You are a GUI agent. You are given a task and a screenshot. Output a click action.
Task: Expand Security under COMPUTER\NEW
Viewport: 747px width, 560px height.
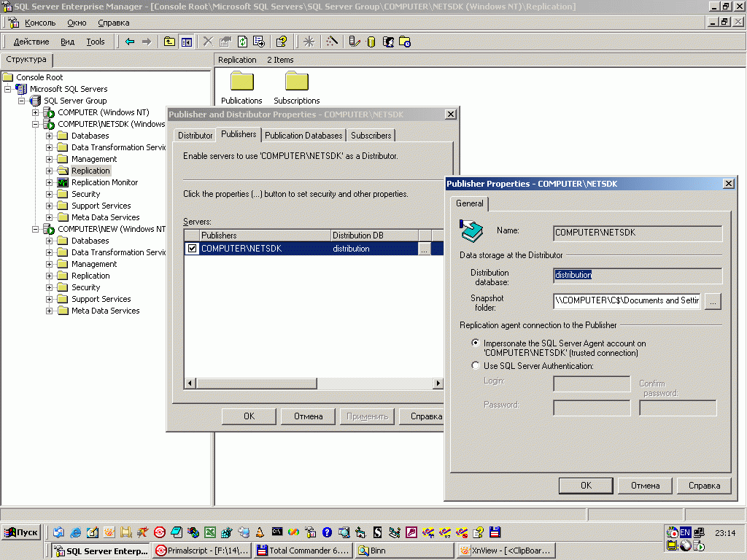tap(49, 287)
